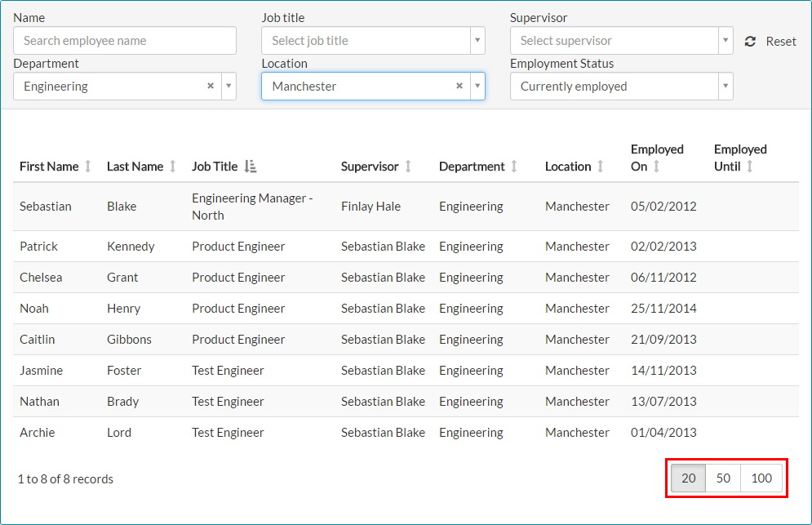Expand the Department dropdown arrow

point(229,87)
